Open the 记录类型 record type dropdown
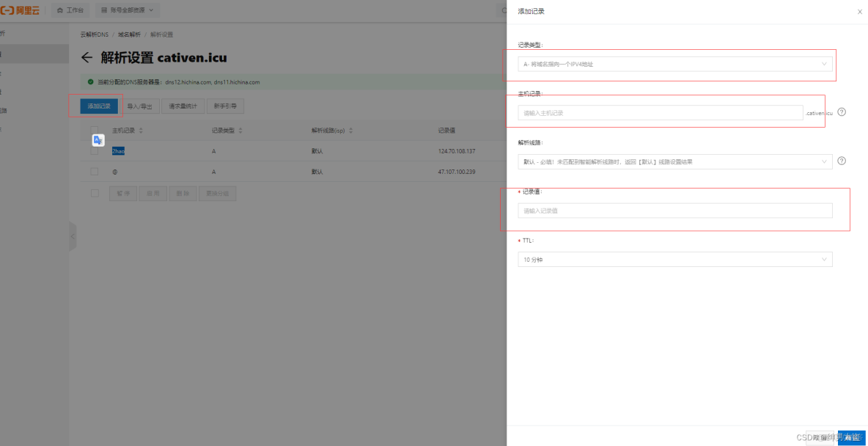 674,64
